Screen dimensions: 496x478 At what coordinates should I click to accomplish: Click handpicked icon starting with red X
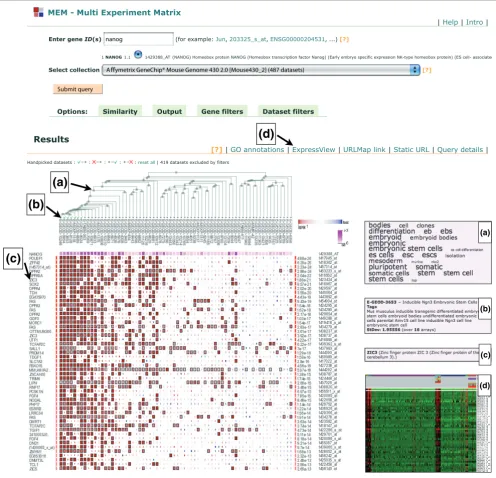coord(96,162)
